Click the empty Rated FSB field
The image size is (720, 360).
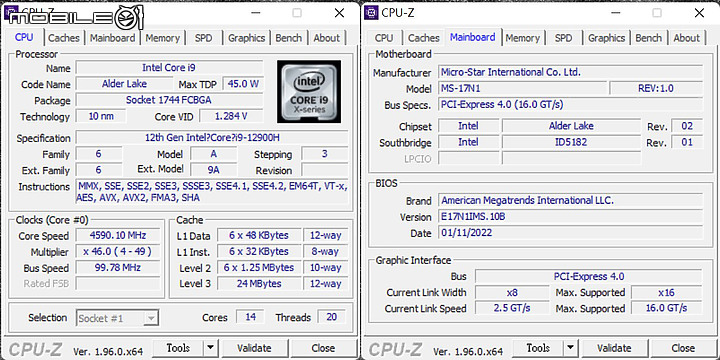point(118,284)
